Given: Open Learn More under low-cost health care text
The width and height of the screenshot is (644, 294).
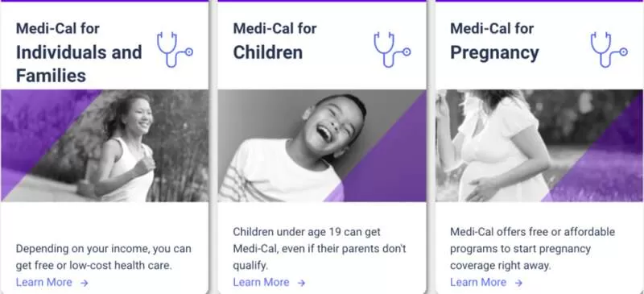Looking at the screenshot, I should (x=44, y=283).
